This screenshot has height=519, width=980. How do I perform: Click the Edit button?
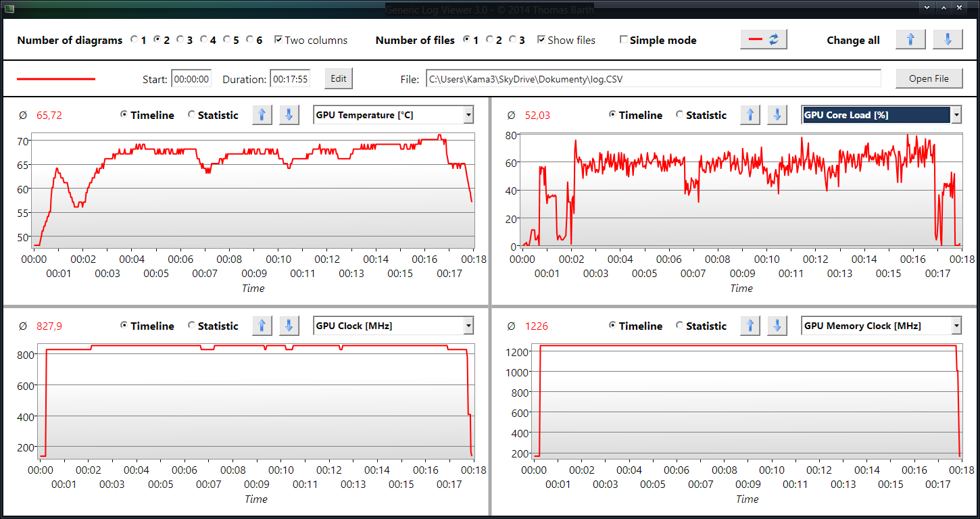click(x=339, y=78)
